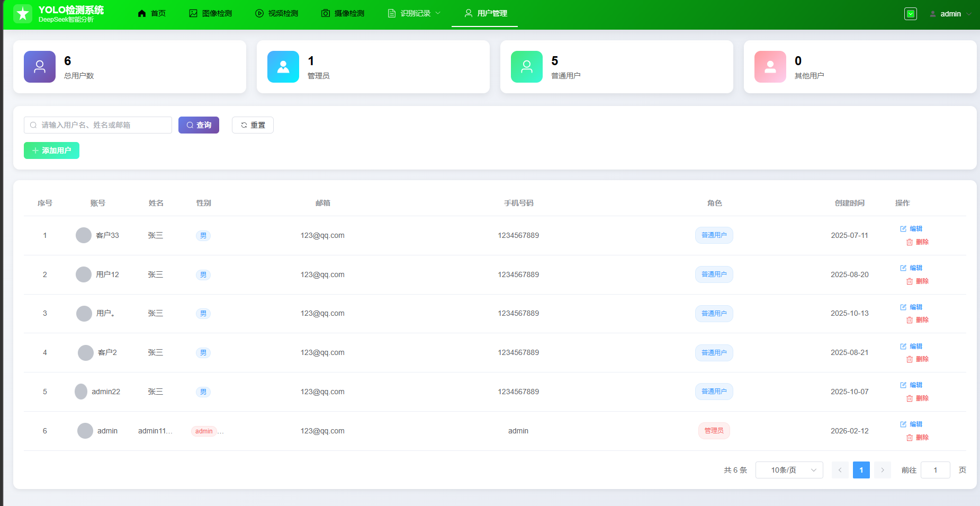Click the 男 gender tag for admin22
The height and width of the screenshot is (506, 980).
click(203, 392)
